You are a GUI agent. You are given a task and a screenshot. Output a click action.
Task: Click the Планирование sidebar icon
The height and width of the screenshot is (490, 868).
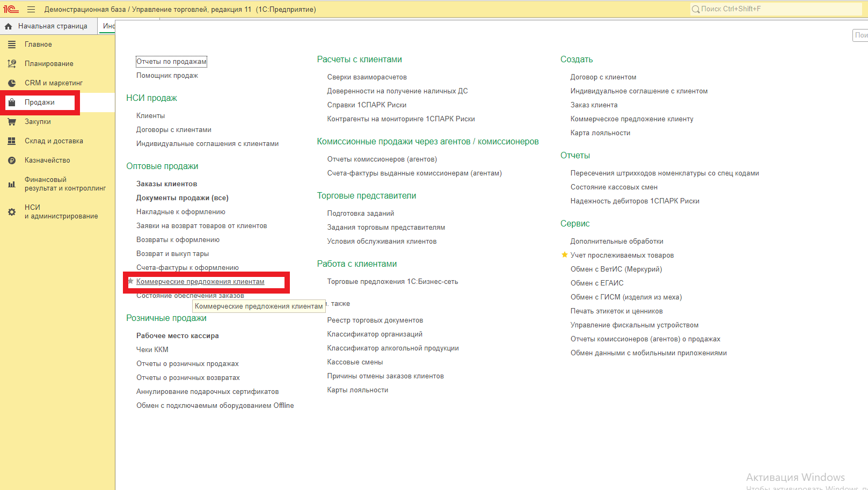pos(12,64)
